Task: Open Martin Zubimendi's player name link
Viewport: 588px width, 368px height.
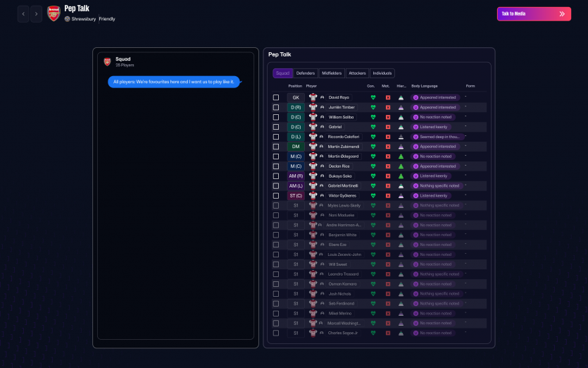Action: click(343, 147)
